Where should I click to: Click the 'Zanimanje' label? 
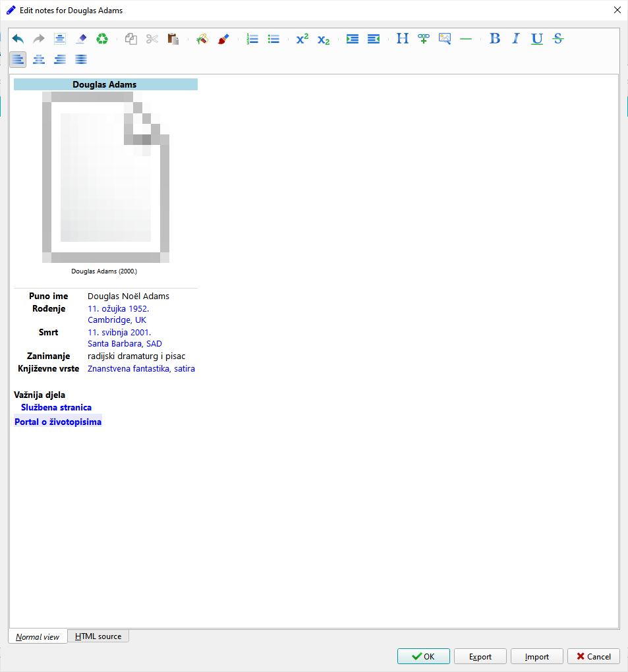(49, 356)
